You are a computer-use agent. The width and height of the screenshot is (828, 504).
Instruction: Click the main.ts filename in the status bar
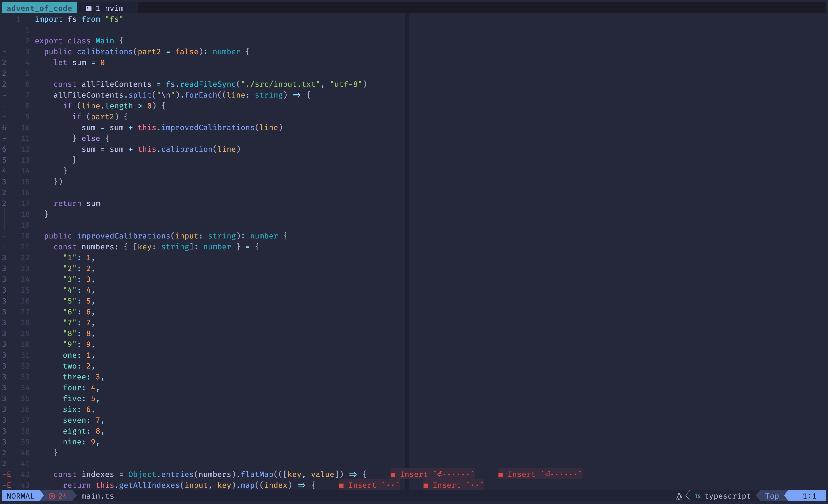coord(98,496)
